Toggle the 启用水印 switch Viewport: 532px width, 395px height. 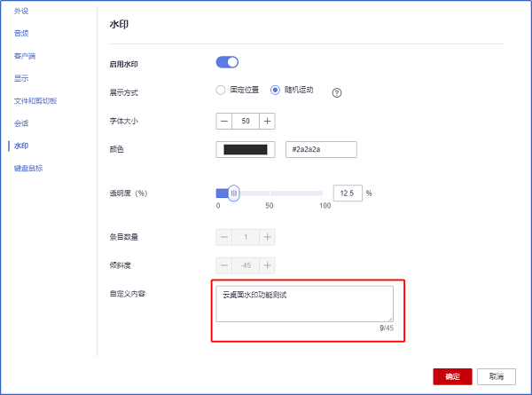[227, 62]
